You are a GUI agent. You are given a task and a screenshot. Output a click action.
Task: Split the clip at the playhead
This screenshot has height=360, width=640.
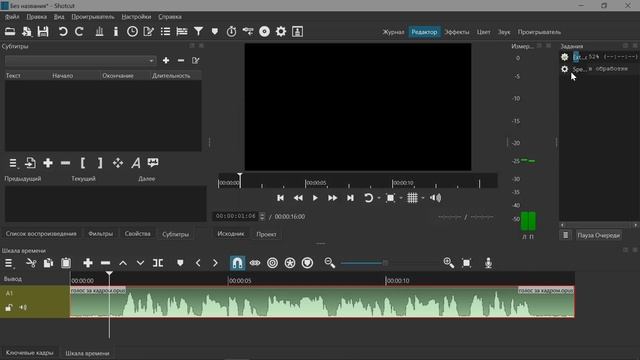(x=158, y=263)
